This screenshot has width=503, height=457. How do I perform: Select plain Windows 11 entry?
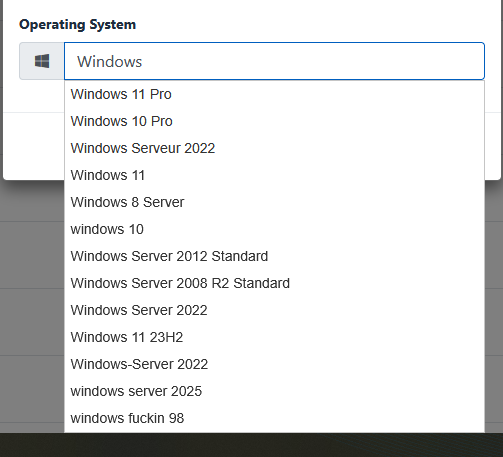274,175
